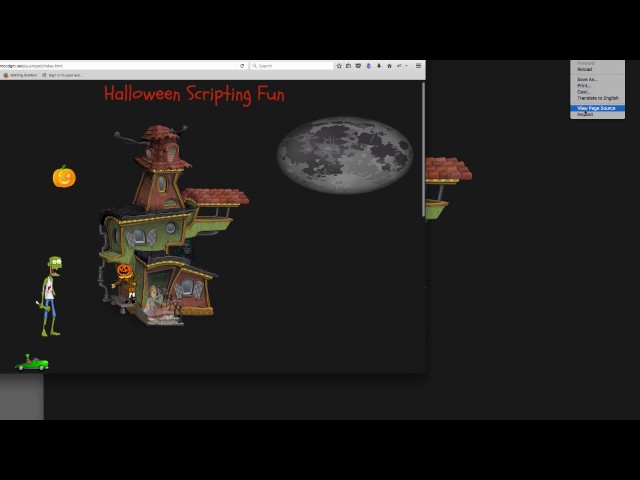Open the toolbar dropdown arrow beside home icon
The width and height of the screenshot is (640, 480).
[x=407, y=66]
